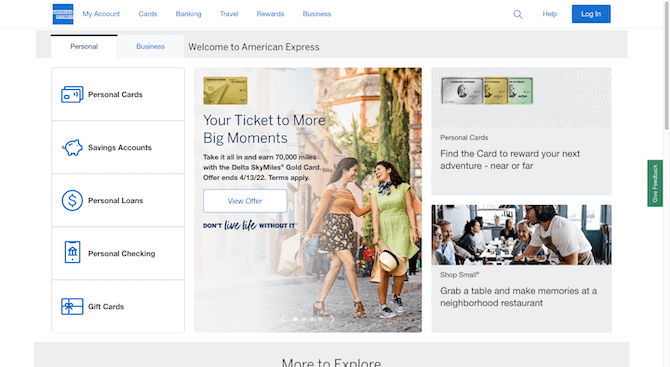Click the Personal Checking phone bank icon
670x367 pixels.
coord(72,252)
